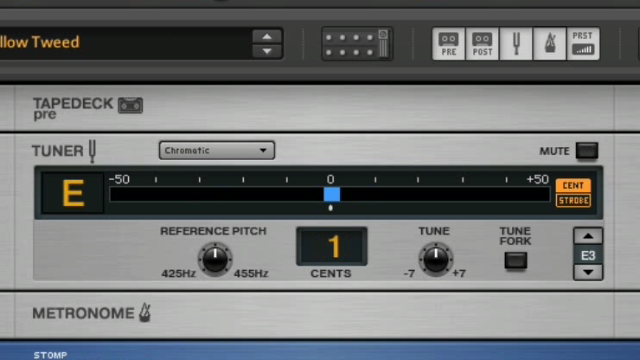Click the METRONOME module header text
The width and height of the screenshot is (640, 360).
pyautogui.click(x=83, y=313)
